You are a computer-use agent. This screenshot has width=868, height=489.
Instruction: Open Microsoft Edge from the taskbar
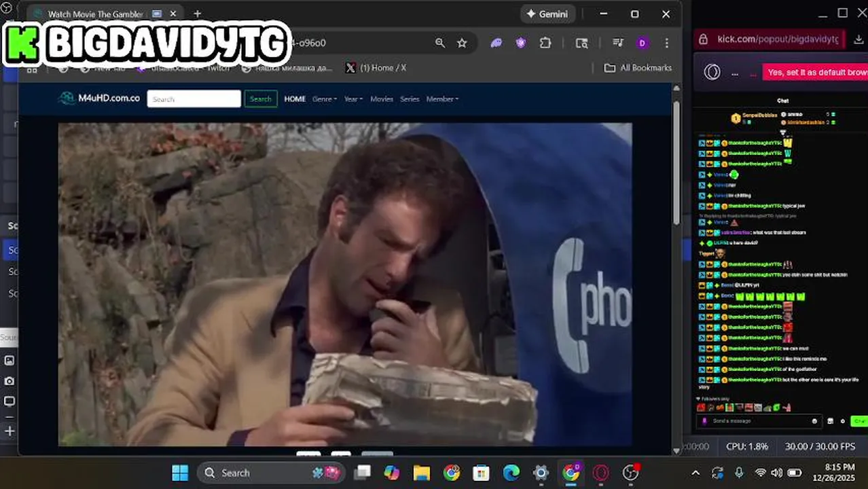[511, 473]
